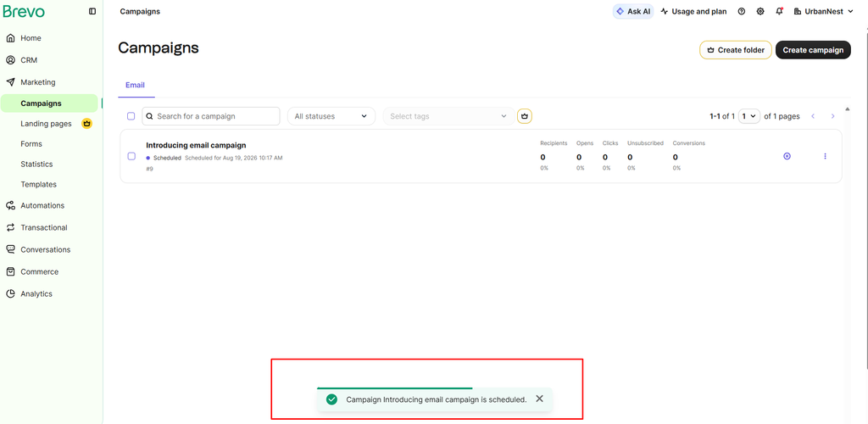Open settings via the gear icon

[760, 11]
